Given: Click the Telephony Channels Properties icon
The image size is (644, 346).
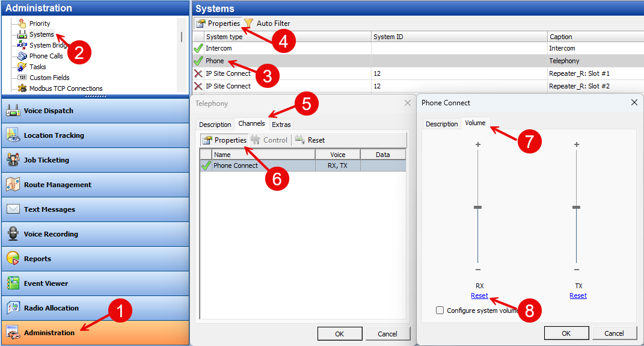Looking at the screenshot, I should point(207,140).
